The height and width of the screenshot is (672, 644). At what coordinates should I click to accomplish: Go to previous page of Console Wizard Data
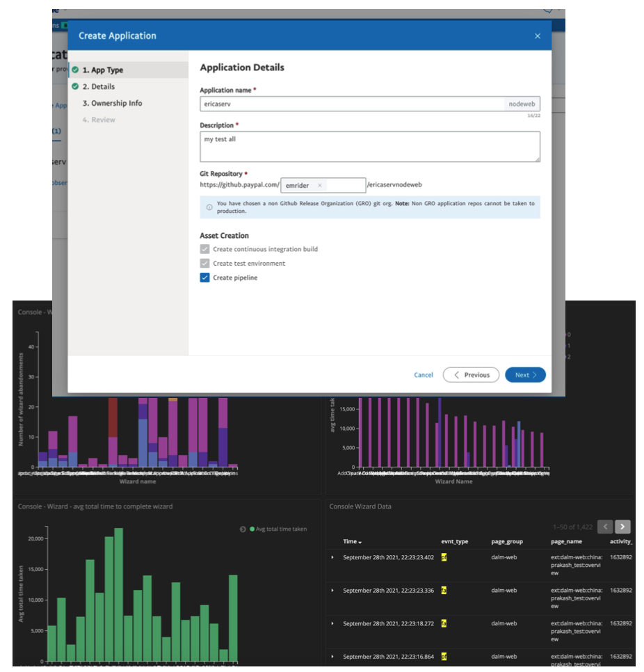(x=605, y=527)
